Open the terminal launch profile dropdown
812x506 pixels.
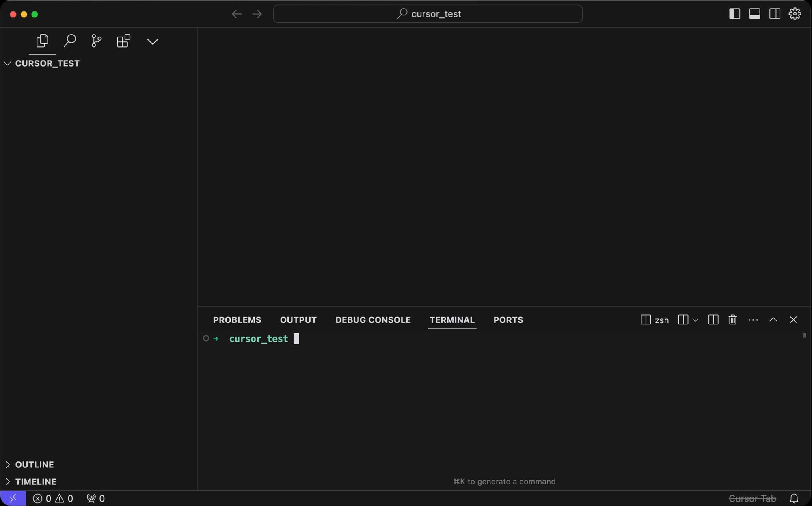coord(695,320)
